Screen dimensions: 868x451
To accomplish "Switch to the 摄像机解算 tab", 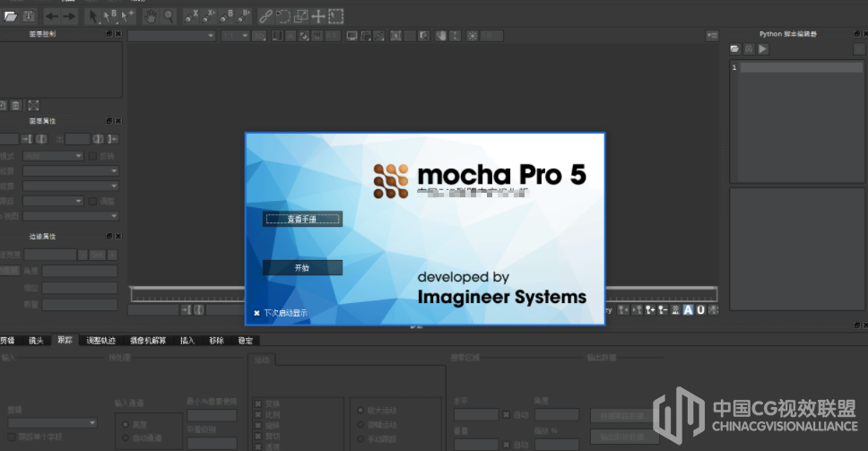I will (148, 341).
